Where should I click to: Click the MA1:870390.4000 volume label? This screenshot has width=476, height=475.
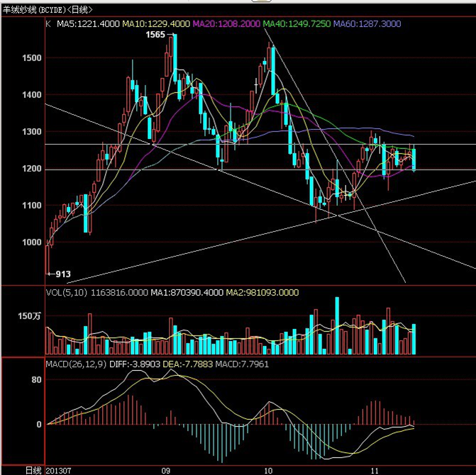tap(187, 292)
